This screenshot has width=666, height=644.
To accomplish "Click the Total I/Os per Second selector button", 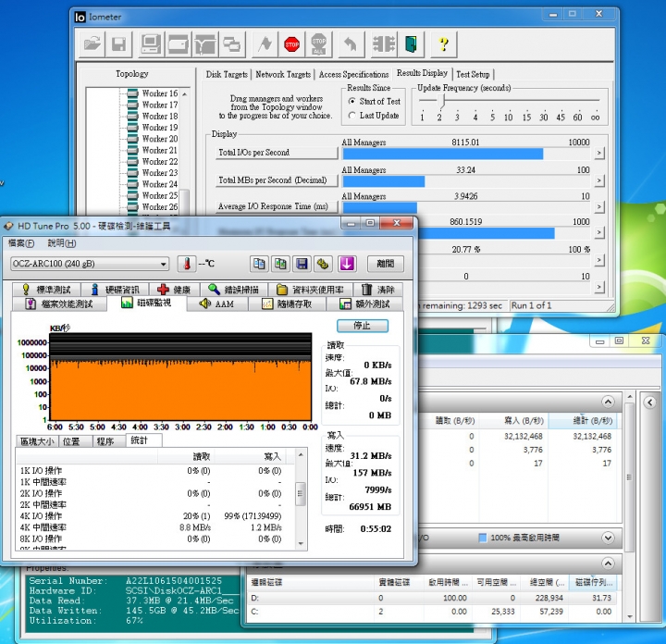I will (277, 153).
